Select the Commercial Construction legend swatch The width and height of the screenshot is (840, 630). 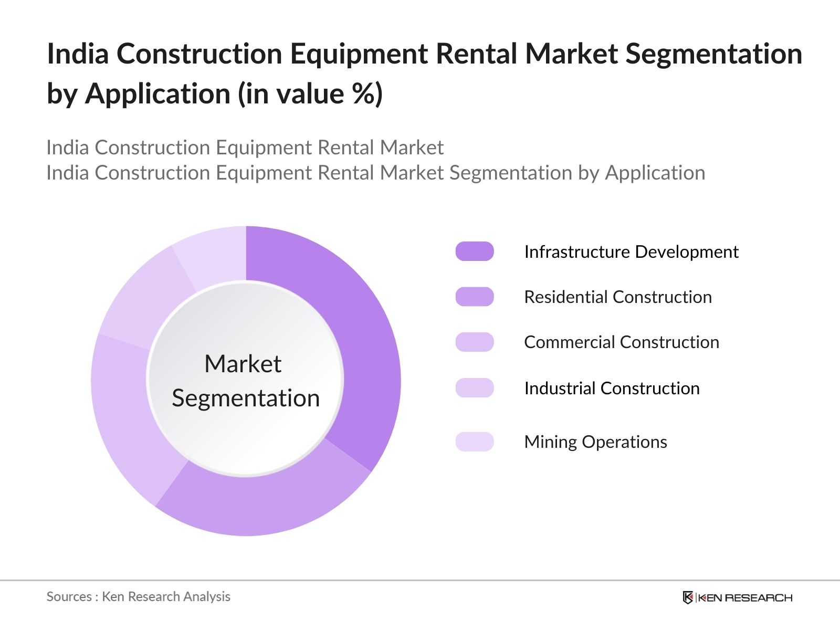click(x=475, y=342)
